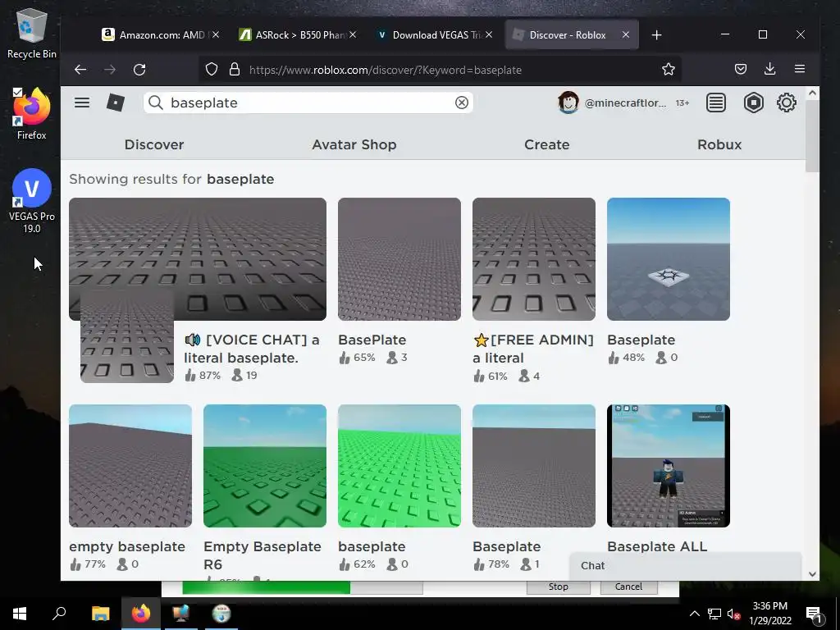Click the Stop button in the background window
This screenshot has width=840, height=630.
558,587
